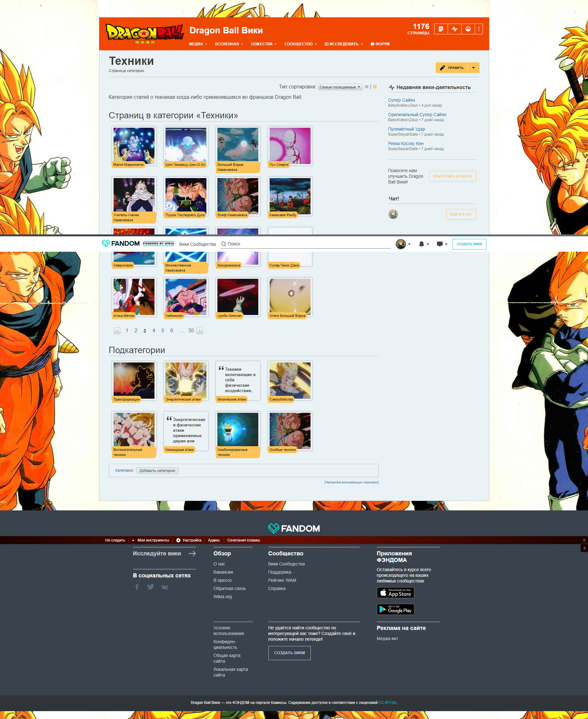Open the Рекка Косоку Кен link
This screenshot has height=719, width=588.
pos(406,143)
